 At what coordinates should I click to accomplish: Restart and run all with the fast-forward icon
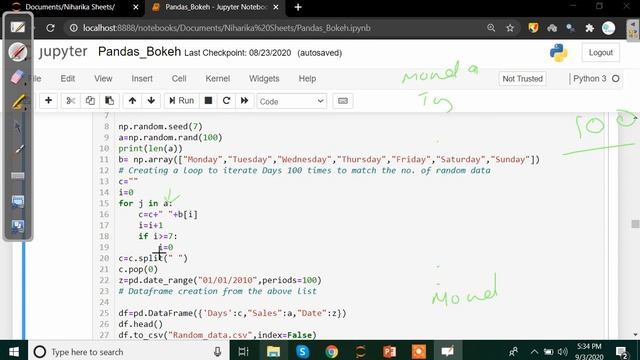[x=244, y=100]
